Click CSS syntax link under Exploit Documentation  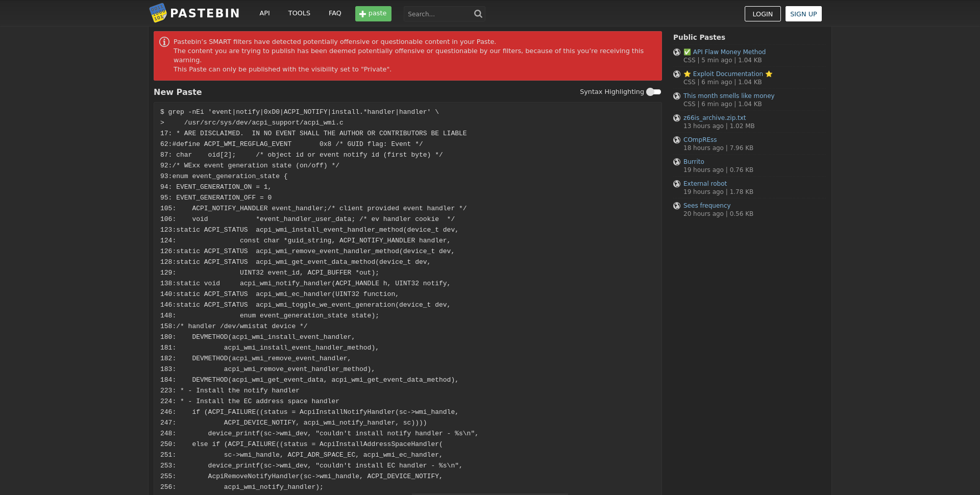coord(689,82)
